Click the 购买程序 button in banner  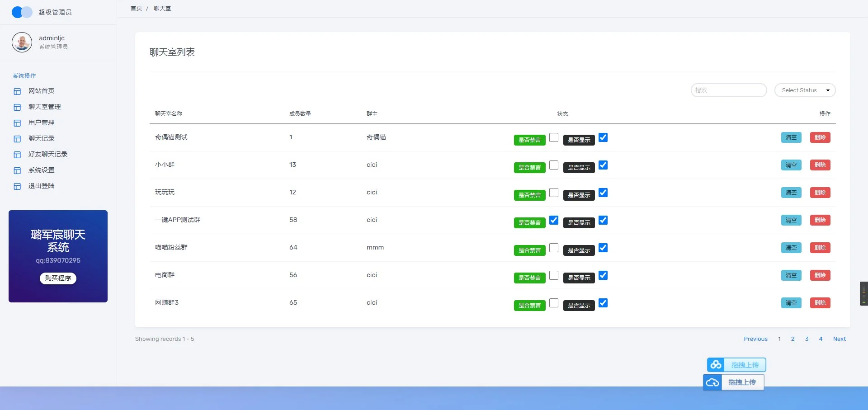point(58,278)
